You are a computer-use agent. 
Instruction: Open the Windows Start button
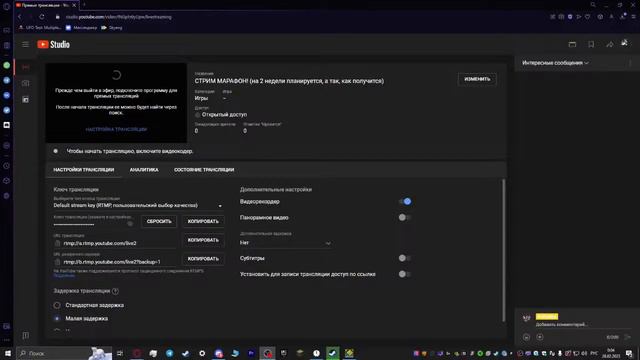point(7,353)
